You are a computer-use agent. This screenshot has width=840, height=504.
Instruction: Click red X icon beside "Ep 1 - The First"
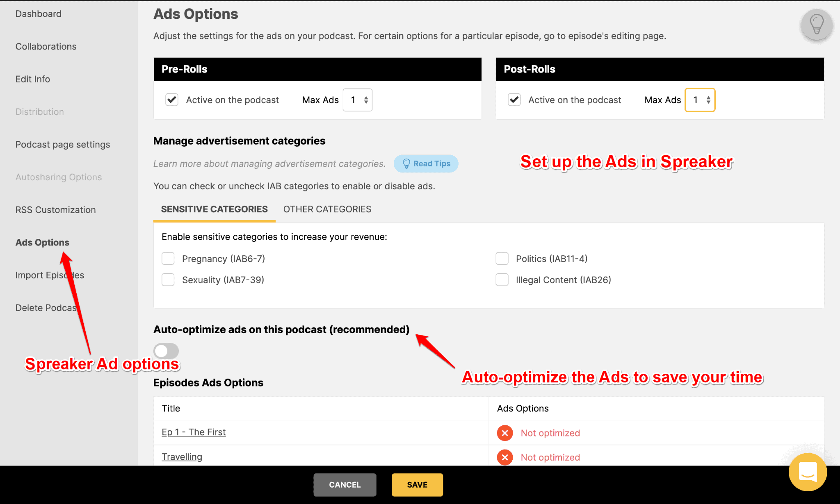pos(505,433)
